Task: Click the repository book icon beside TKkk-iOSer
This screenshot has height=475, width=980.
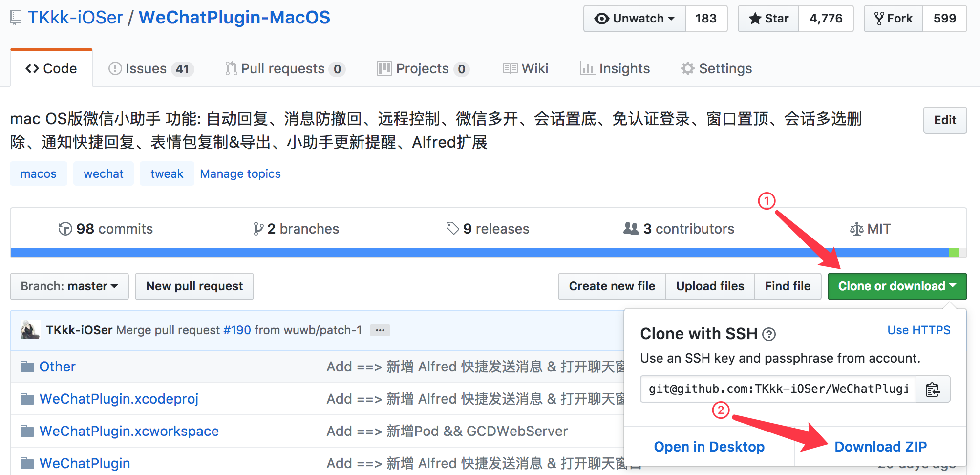Action: [16, 18]
